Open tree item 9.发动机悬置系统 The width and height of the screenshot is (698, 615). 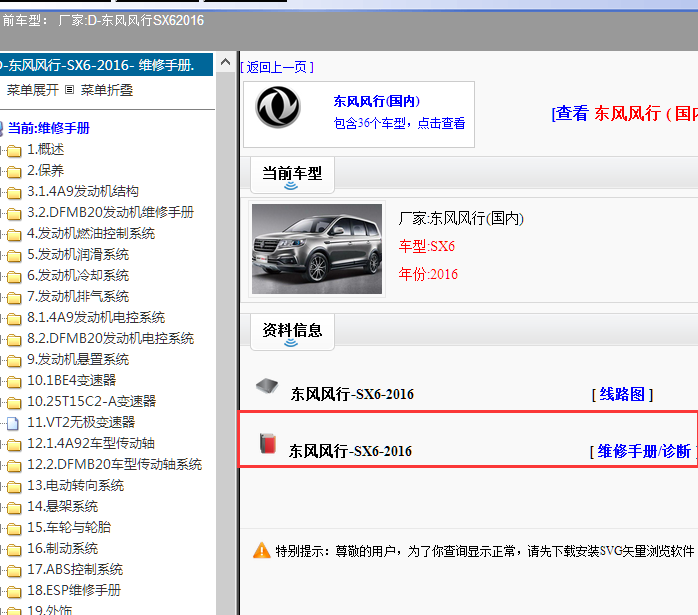(78, 359)
